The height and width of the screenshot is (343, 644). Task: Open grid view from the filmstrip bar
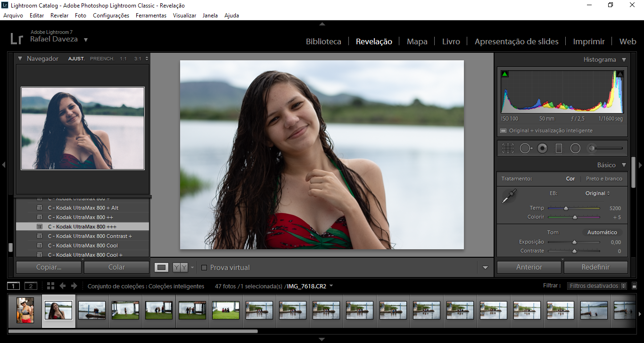coord(51,286)
